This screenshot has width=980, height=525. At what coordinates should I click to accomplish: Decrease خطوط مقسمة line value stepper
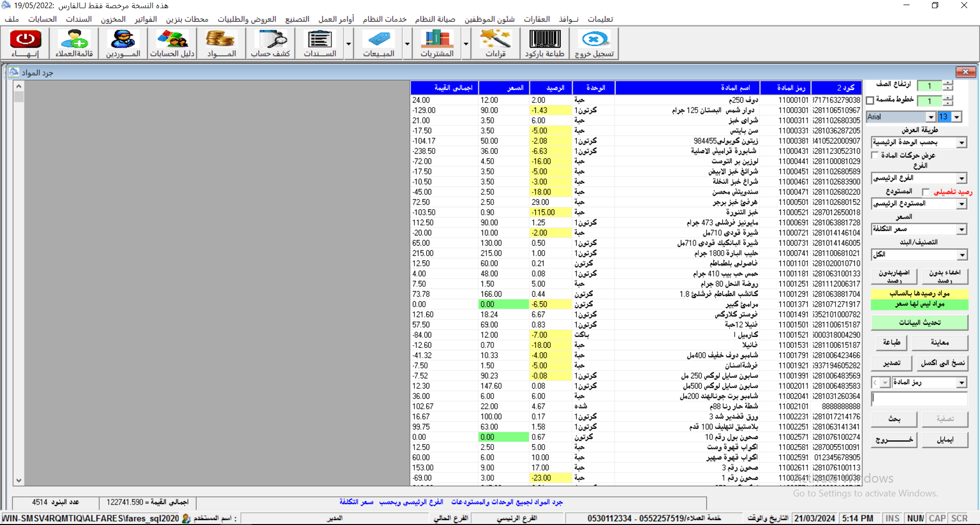(948, 104)
